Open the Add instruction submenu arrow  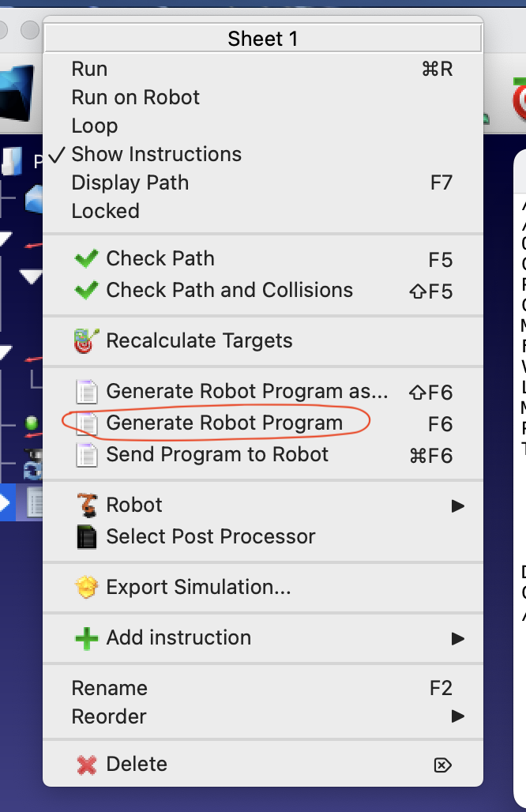point(458,638)
